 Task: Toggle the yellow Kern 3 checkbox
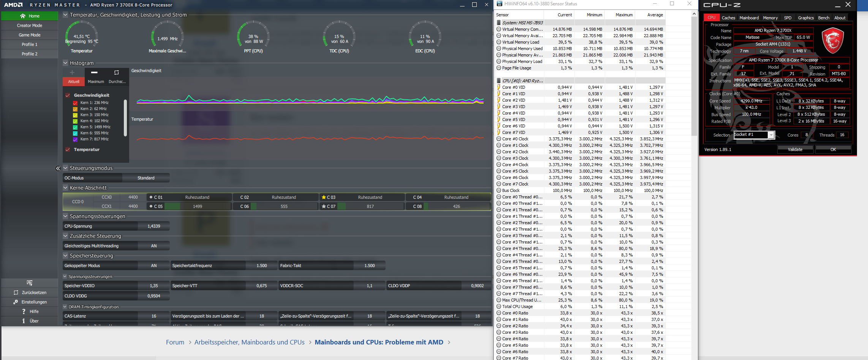75,115
